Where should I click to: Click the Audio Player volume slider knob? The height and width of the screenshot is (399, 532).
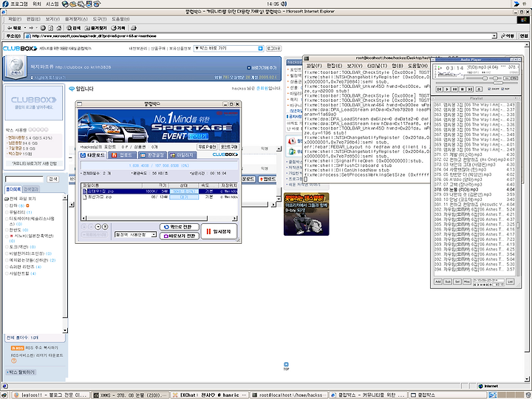point(485,78)
